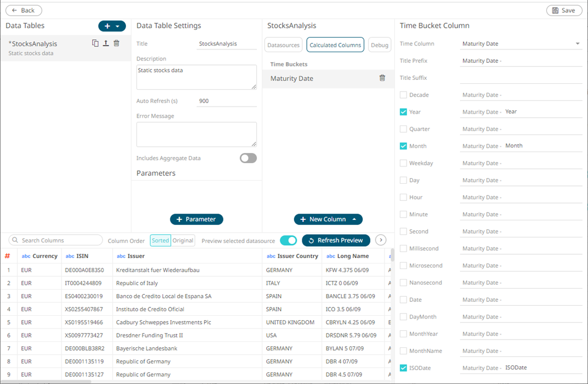Enable the Weekday time bucket
Viewport: 588px width, 384px height.
[403, 163]
